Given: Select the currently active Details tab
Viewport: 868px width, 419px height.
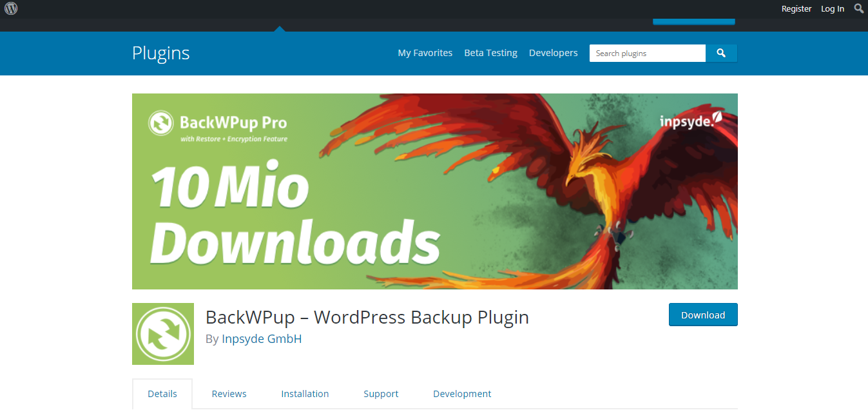Looking at the screenshot, I should pos(162,393).
